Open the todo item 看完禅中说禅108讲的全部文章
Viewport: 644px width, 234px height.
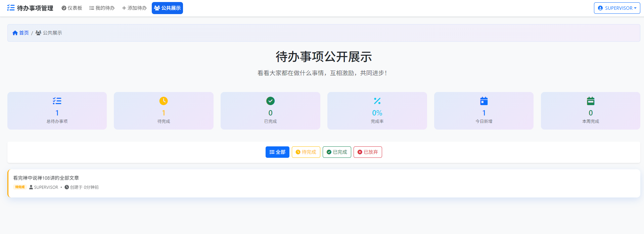tap(46, 178)
